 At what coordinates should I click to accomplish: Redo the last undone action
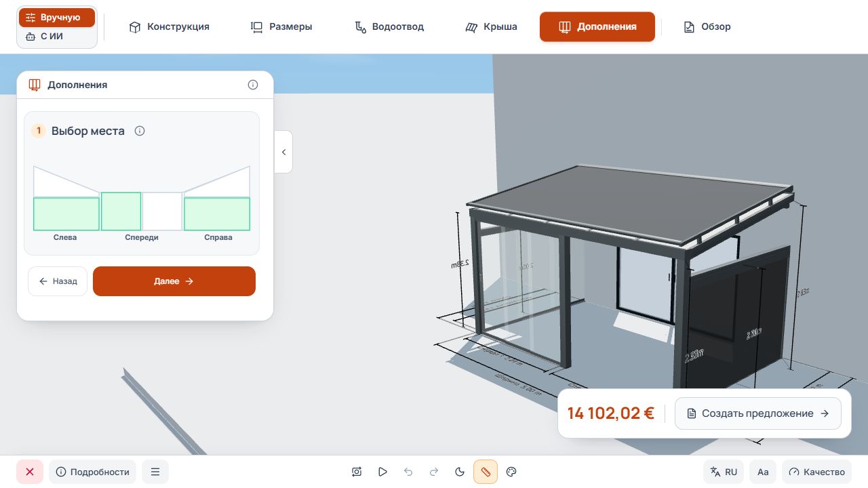(x=434, y=472)
